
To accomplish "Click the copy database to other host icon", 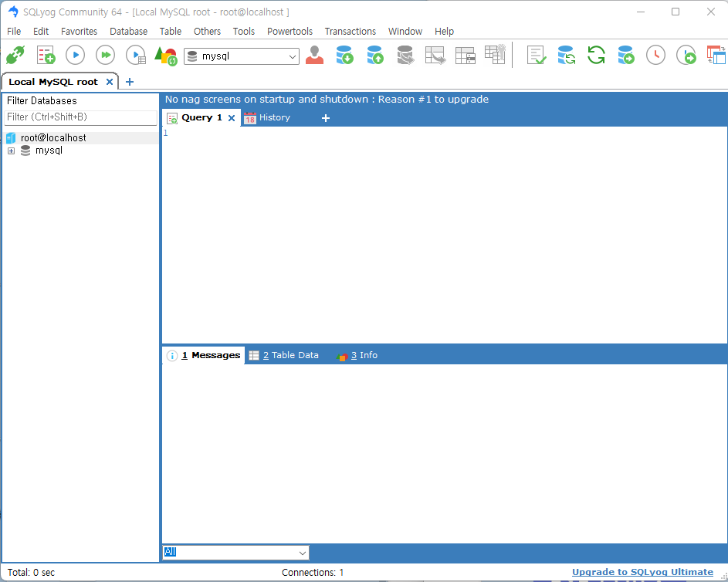I will point(626,56).
